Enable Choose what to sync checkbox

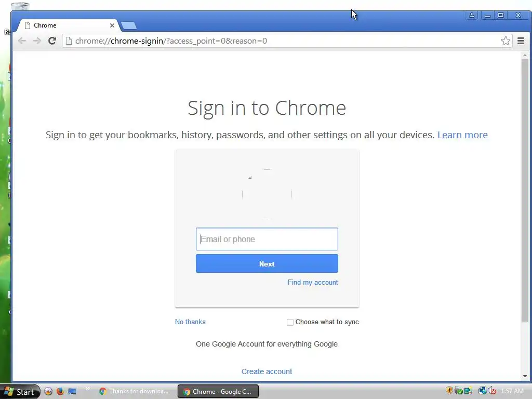(290, 322)
